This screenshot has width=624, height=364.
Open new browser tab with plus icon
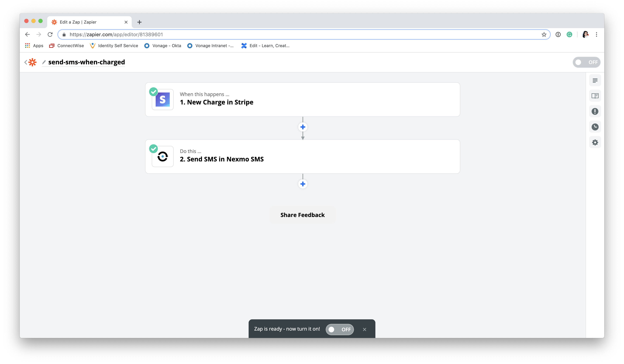pyautogui.click(x=139, y=22)
